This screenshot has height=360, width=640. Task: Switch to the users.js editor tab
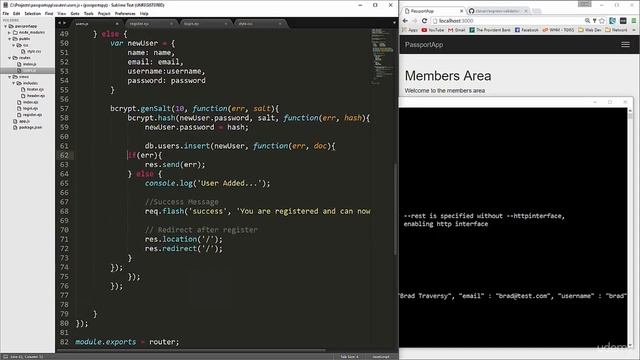[x=97, y=24]
